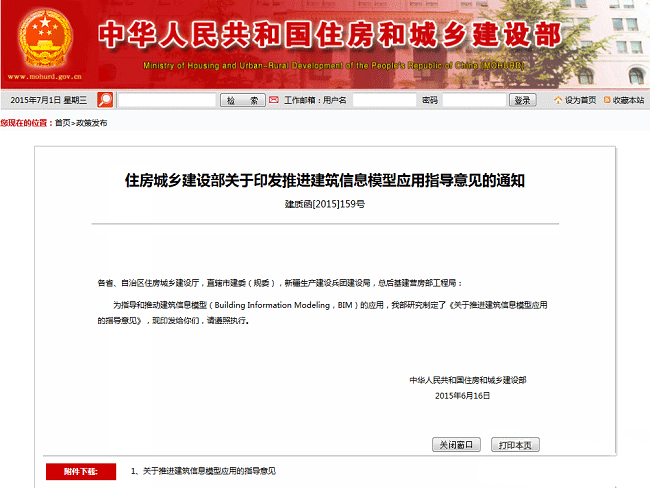Click the addressee line starting 各省、自治区
This screenshot has width=650, height=488.
(x=279, y=283)
